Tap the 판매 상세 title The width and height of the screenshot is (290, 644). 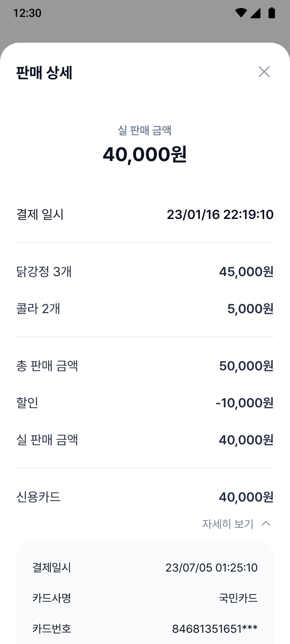click(x=44, y=73)
